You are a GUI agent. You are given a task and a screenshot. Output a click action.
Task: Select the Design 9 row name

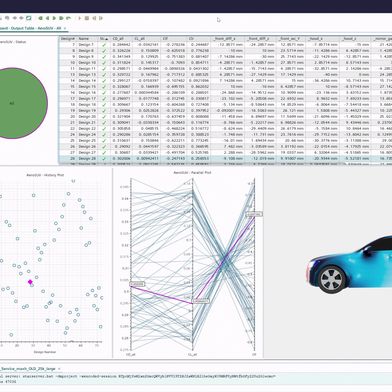[x=86, y=57]
